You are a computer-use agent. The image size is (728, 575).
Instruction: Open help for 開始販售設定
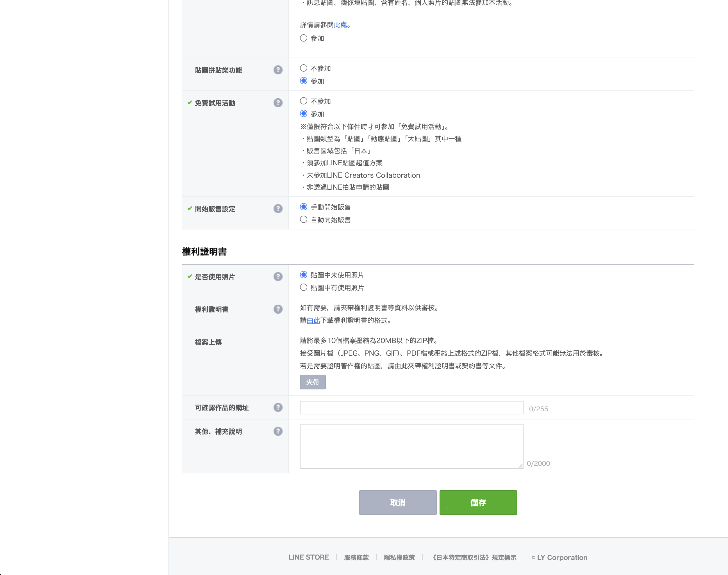pyautogui.click(x=278, y=209)
